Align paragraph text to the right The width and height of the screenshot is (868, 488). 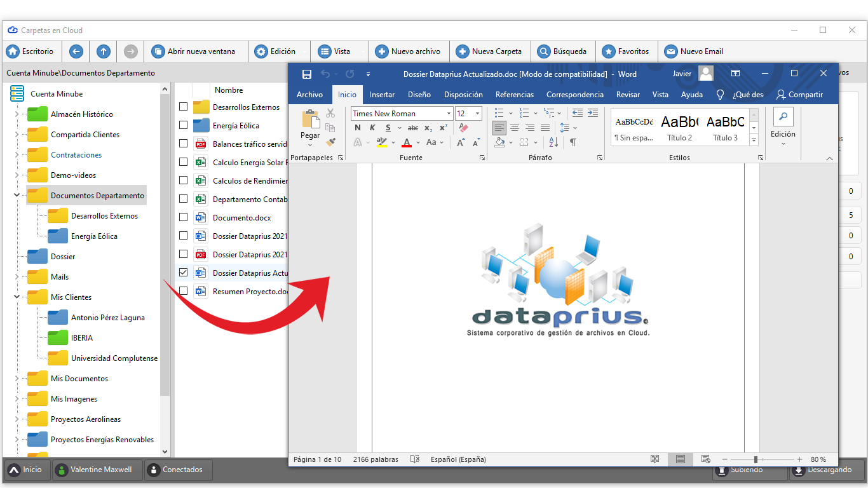[530, 128]
